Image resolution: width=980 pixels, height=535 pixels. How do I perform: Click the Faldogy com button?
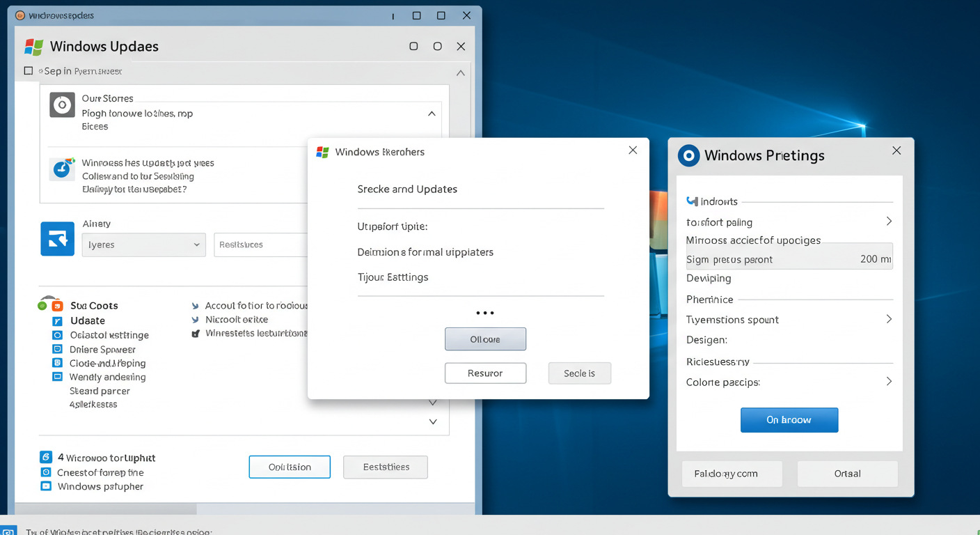(732, 474)
